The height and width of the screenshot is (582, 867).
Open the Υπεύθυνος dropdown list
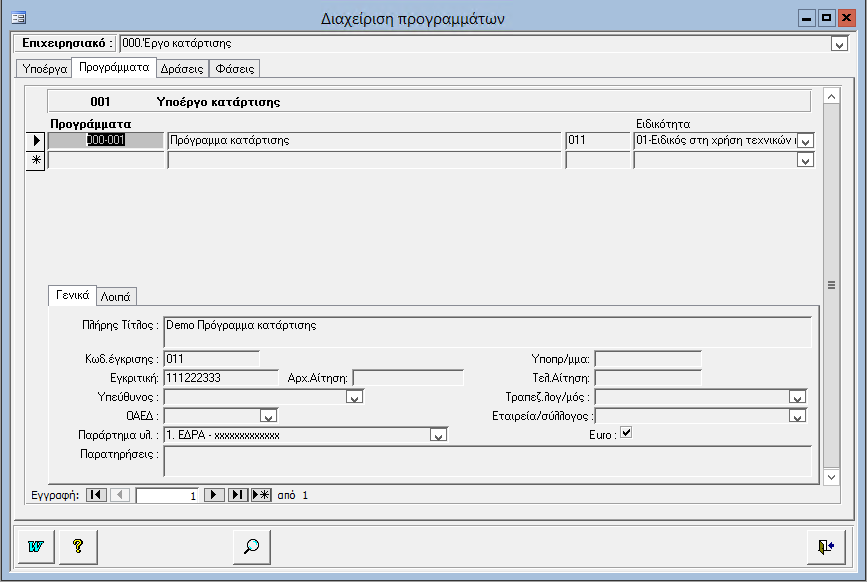click(x=353, y=397)
